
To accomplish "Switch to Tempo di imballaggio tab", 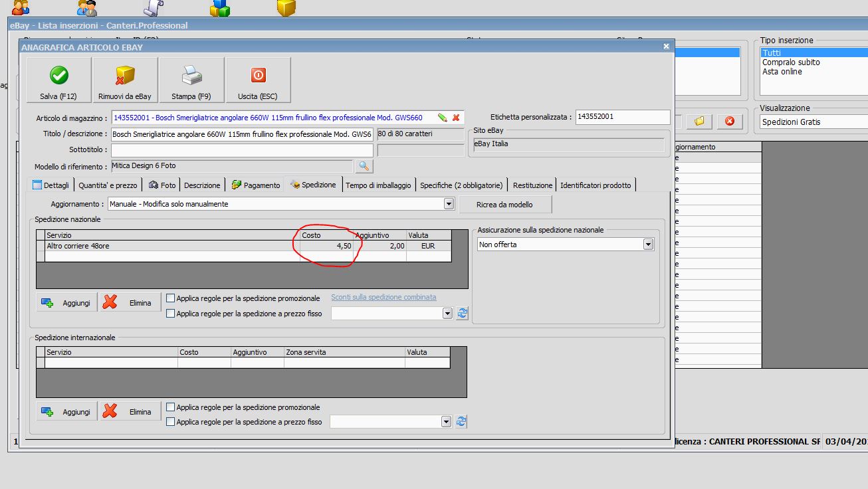I will tap(378, 185).
